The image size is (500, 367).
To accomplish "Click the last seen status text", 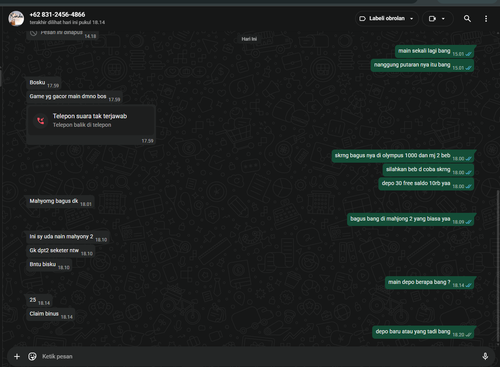I will (x=67, y=22).
